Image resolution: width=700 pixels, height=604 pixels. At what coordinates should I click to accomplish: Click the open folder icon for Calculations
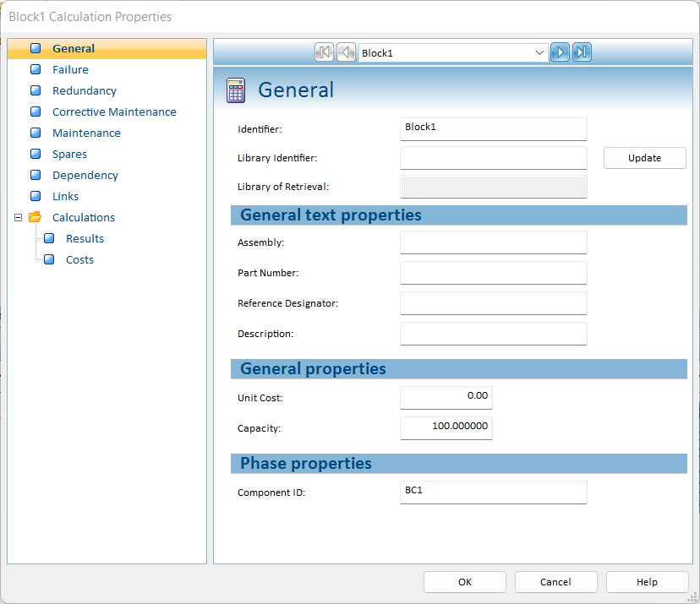coord(35,217)
